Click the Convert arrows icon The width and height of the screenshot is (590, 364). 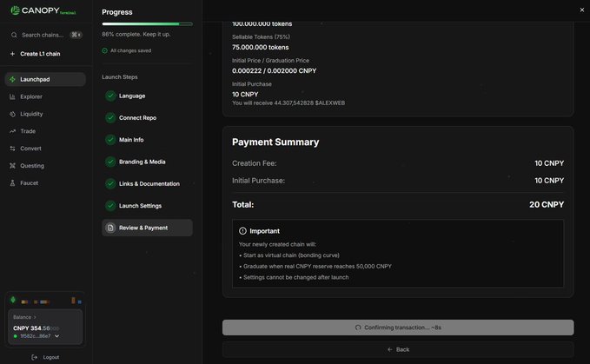click(x=12, y=149)
